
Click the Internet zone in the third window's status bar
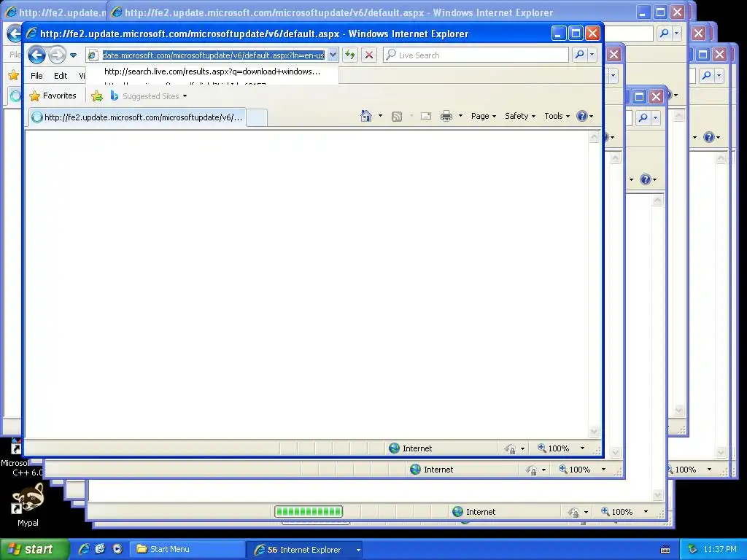(x=474, y=512)
